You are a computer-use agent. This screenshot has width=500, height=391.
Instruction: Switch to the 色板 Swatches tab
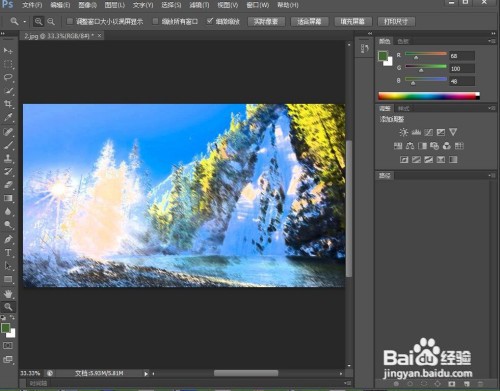point(403,41)
